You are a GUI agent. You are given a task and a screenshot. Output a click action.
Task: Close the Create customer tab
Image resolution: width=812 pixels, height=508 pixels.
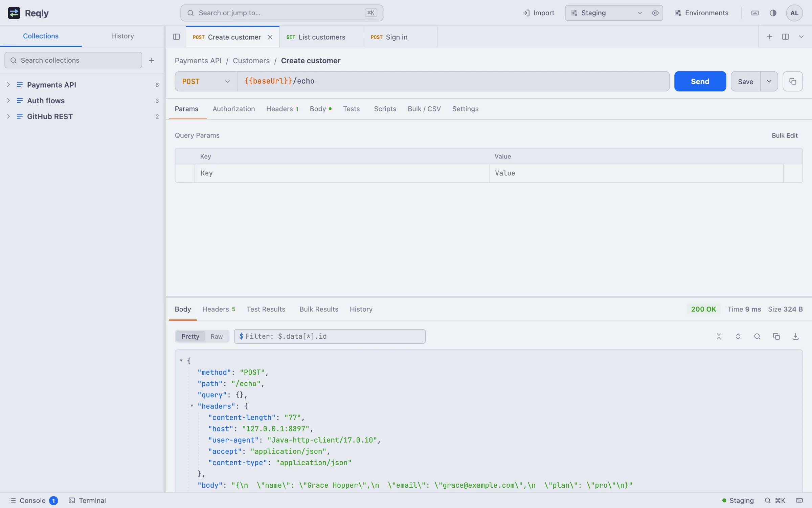(x=270, y=37)
